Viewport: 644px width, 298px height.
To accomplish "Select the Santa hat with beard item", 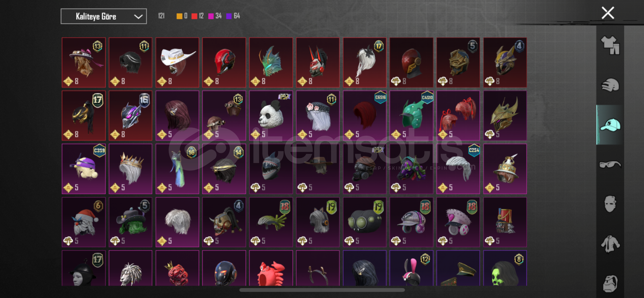I will (x=83, y=222).
